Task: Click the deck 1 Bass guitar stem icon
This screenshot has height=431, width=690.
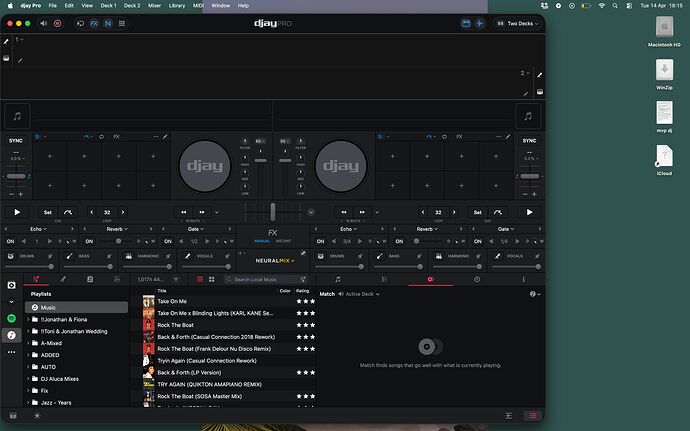Action: (x=70, y=256)
